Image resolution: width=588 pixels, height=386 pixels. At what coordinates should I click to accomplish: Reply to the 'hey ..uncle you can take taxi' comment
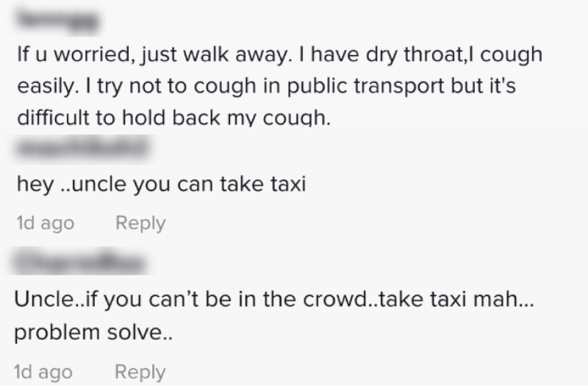tap(140, 224)
